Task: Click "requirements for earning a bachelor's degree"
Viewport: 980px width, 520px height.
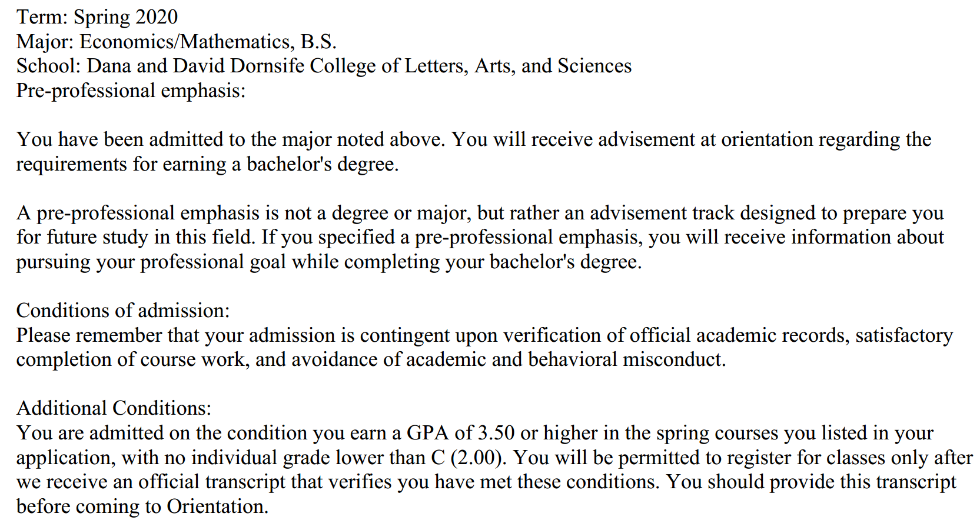Action: click(x=207, y=164)
